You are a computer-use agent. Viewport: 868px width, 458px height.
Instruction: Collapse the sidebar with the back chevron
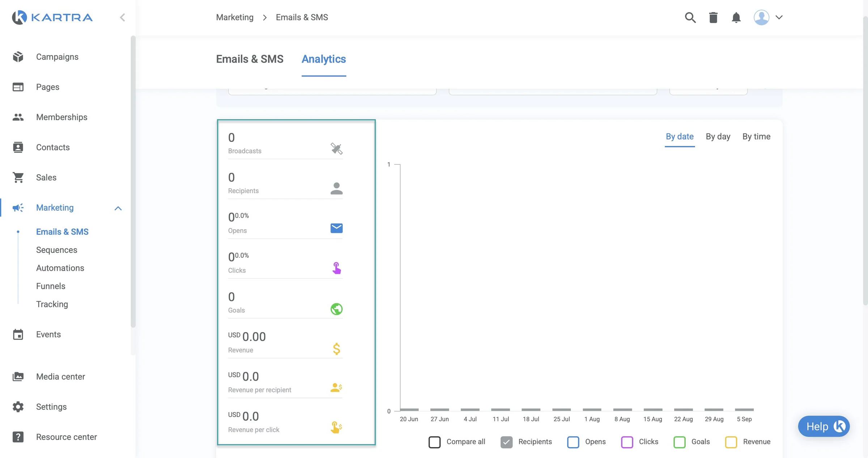tap(122, 17)
